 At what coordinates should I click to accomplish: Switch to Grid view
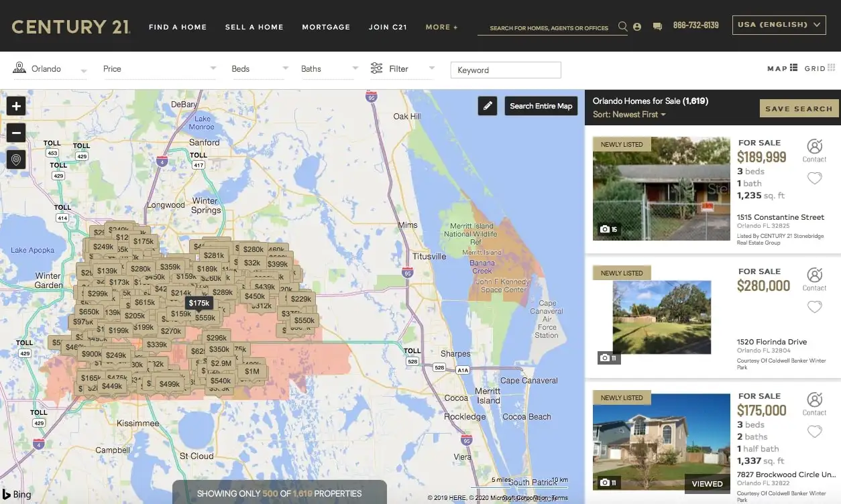click(820, 68)
